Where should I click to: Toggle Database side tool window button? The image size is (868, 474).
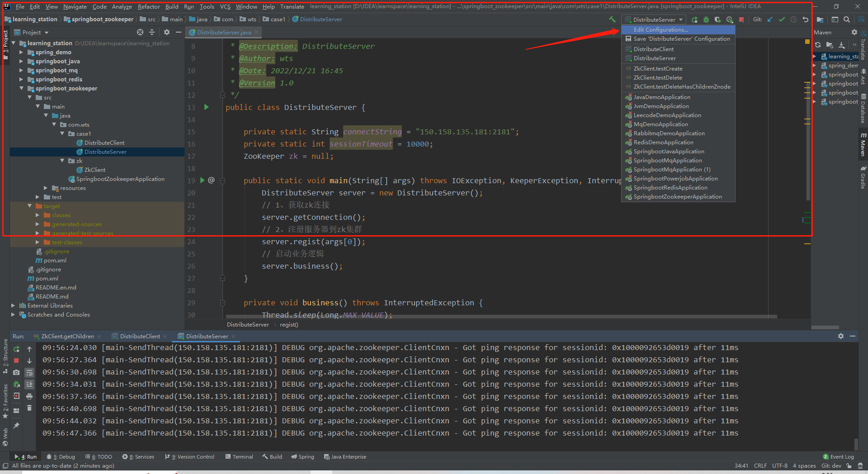coord(863,109)
